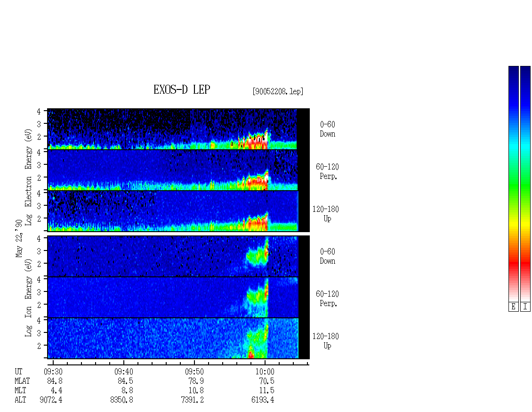Click the ion panel's 120-180 Up label
Screen dimensions: 532x412
click(x=326, y=341)
